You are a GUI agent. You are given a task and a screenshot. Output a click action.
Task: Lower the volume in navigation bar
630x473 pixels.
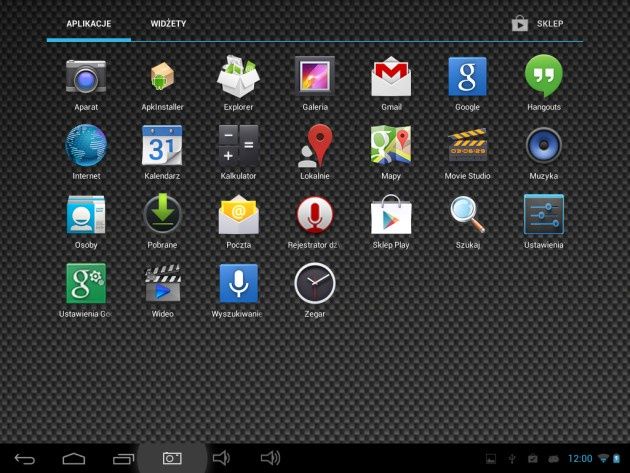click(221, 458)
